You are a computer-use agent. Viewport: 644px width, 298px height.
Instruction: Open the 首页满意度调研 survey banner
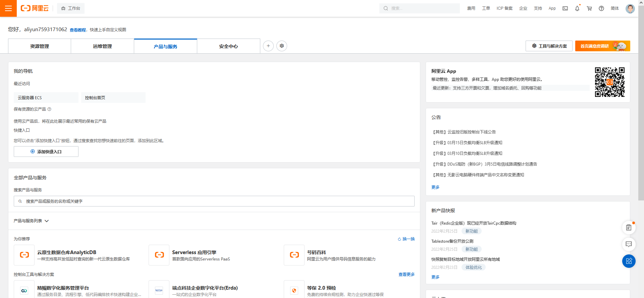(x=602, y=46)
